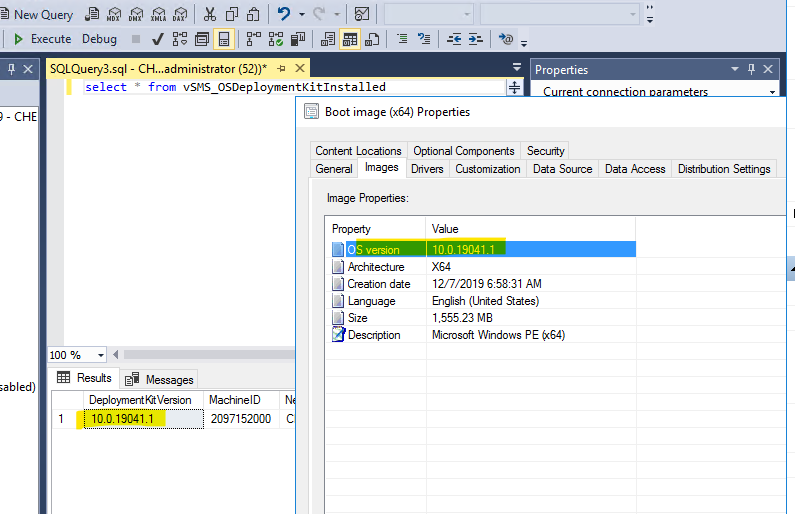
Task: Select the Architecture property row
Action: (x=483, y=267)
